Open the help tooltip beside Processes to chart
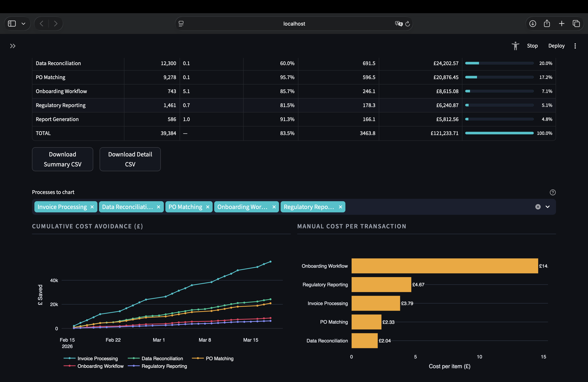 tap(553, 192)
